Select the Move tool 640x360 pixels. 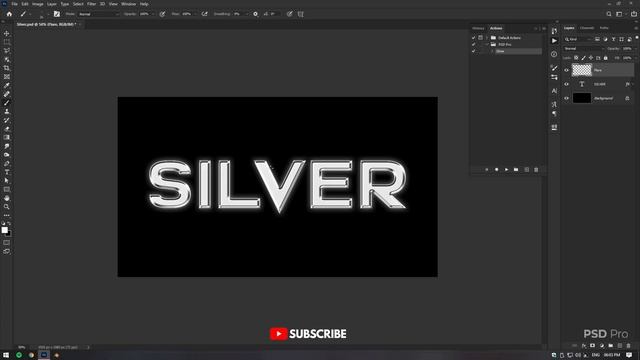[x=7, y=33]
